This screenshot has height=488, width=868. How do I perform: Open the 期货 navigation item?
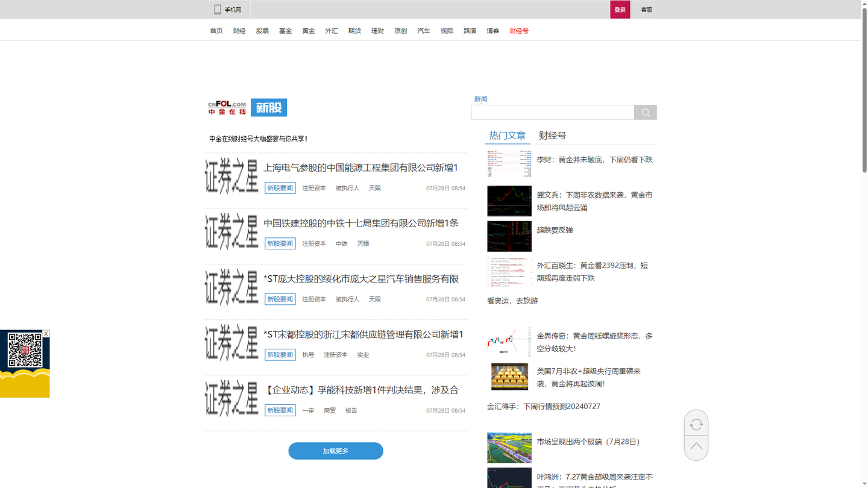(x=354, y=31)
